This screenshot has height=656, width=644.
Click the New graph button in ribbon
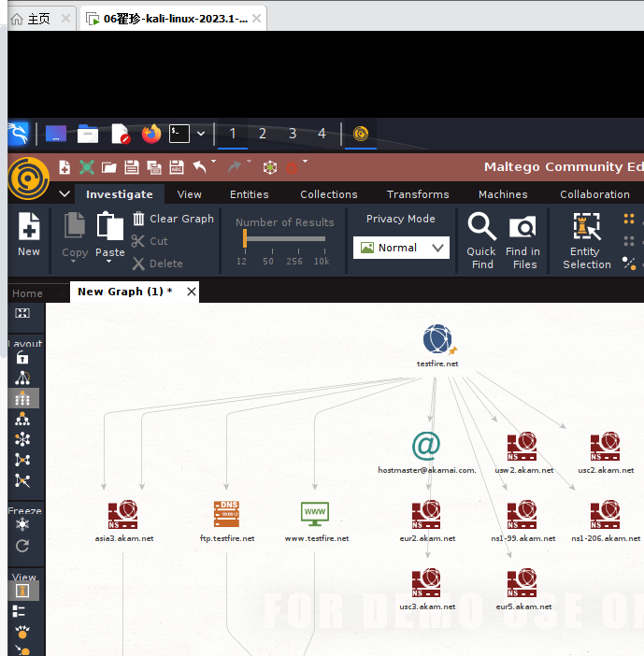click(x=29, y=235)
